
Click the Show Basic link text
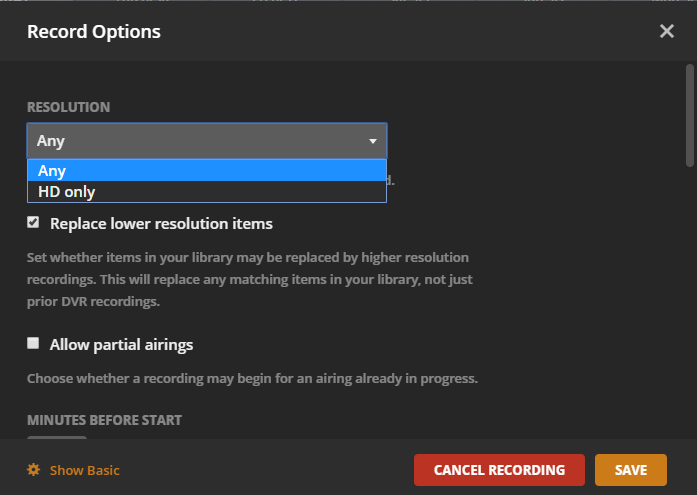coord(85,470)
